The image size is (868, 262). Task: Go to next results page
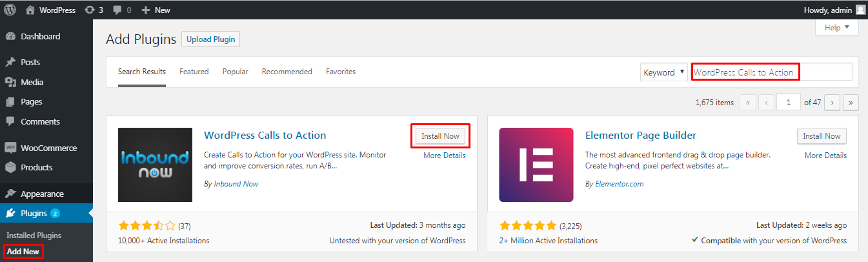pos(833,102)
